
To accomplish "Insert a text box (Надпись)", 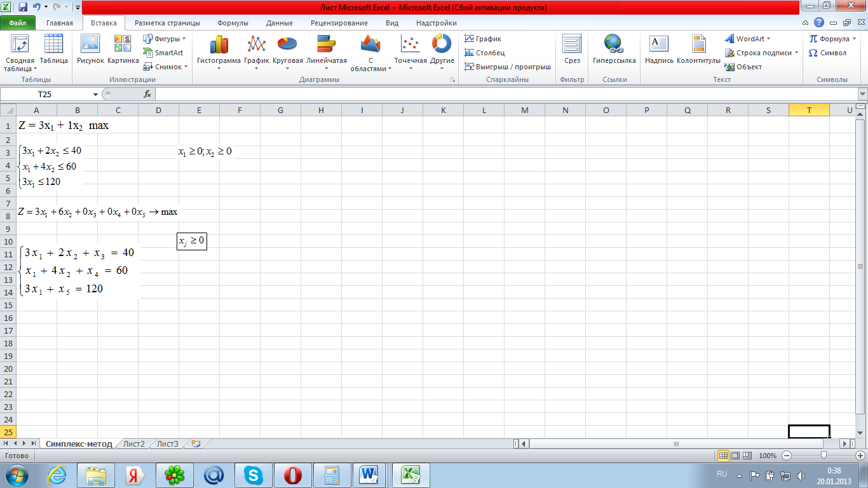I will pos(659,51).
